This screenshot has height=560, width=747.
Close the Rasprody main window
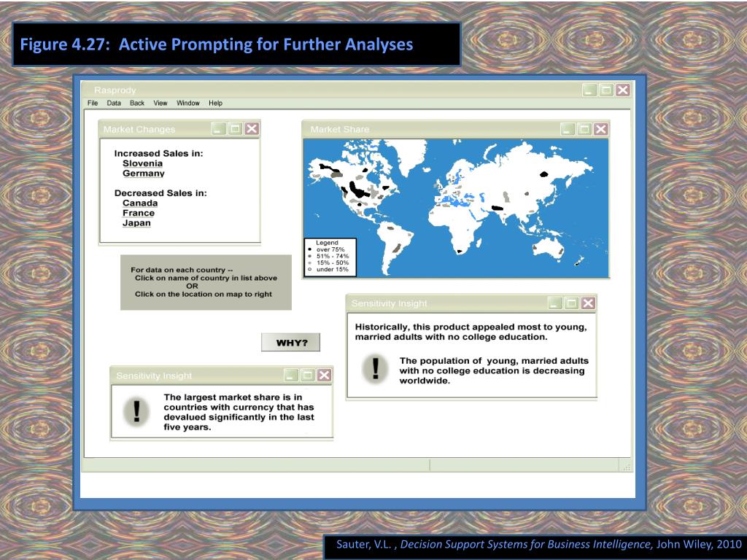[x=623, y=90]
